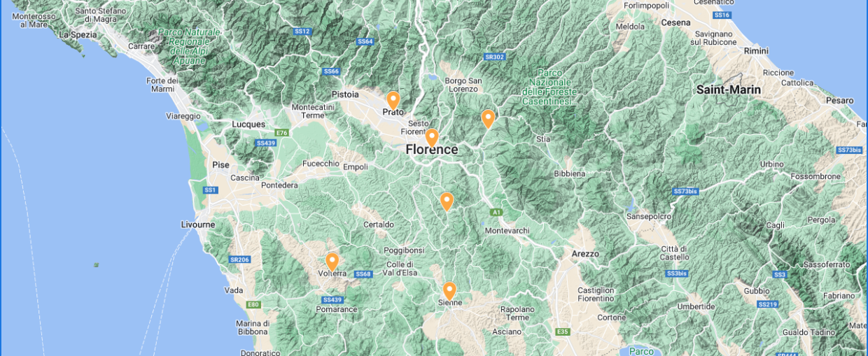Select the SS66 road shield

331,71
